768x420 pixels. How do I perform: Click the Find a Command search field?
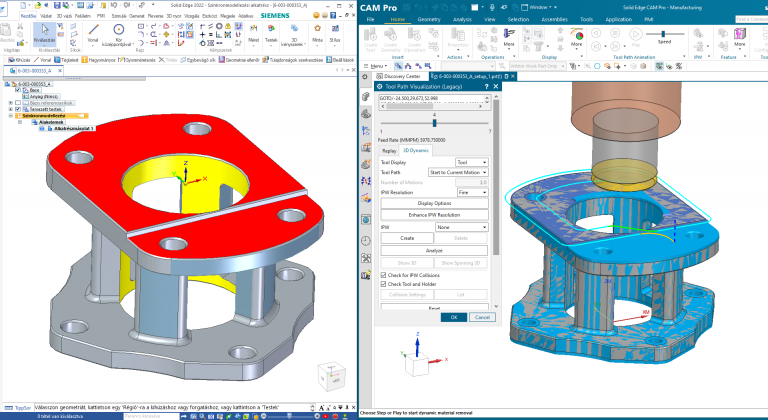tap(751, 20)
